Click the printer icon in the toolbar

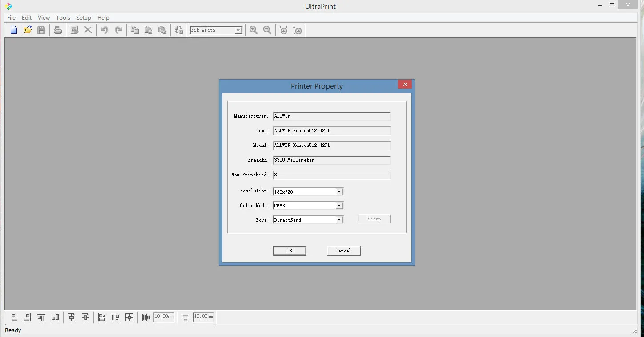pyautogui.click(x=58, y=30)
